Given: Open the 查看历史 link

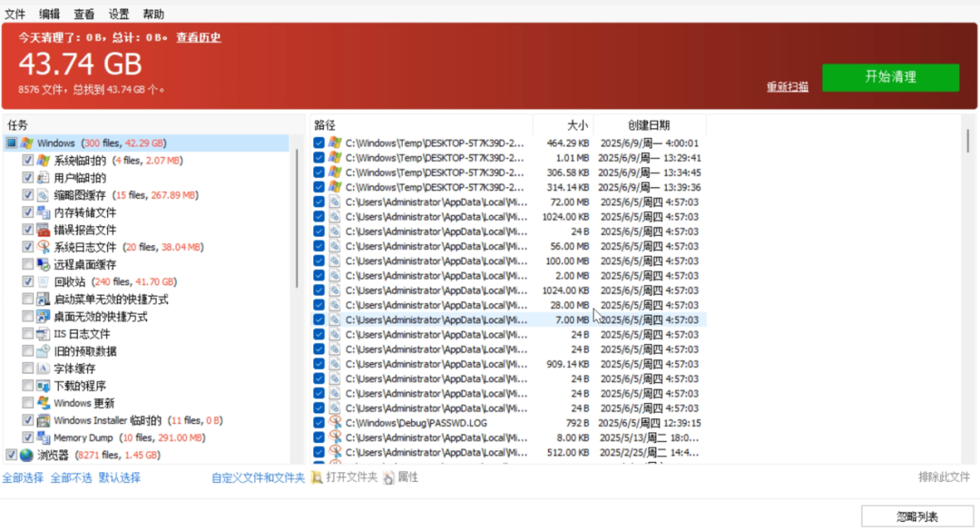Looking at the screenshot, I should point(198,37).
